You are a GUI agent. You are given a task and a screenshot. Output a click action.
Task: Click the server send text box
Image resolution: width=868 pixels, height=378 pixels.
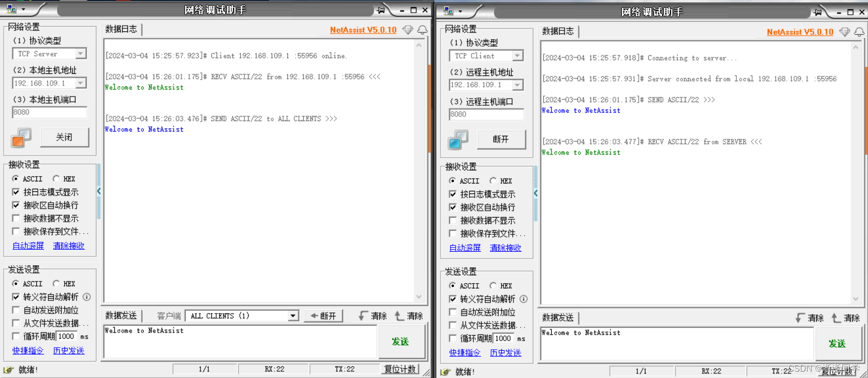tap(240, 342)
